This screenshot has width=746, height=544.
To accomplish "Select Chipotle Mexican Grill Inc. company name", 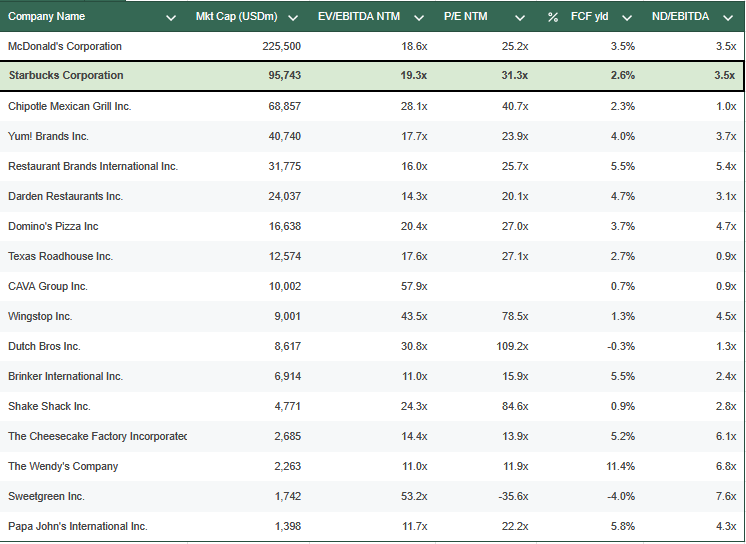I will coord(69,106).
